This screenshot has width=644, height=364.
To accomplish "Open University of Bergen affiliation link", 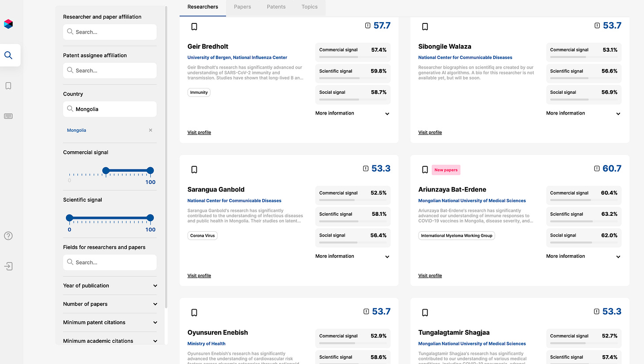I will click(x=238, y=57).
